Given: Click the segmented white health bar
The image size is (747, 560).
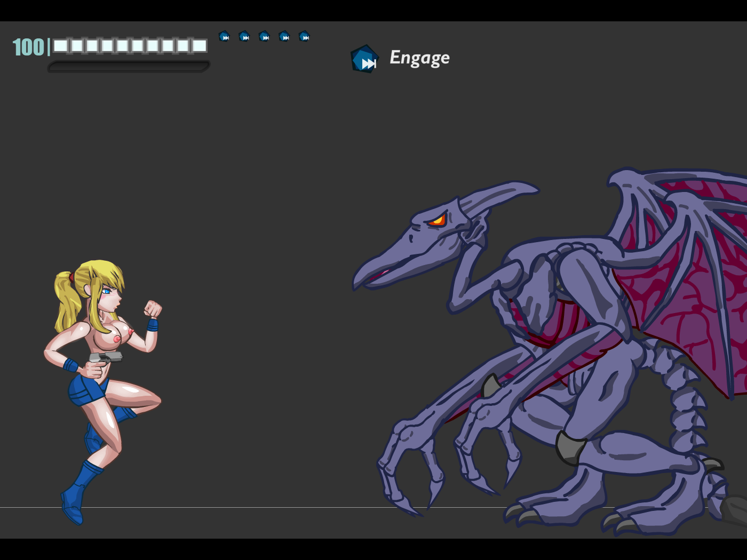Looking at the screenshot, I should pyautogui.click(x=130, y=46).
